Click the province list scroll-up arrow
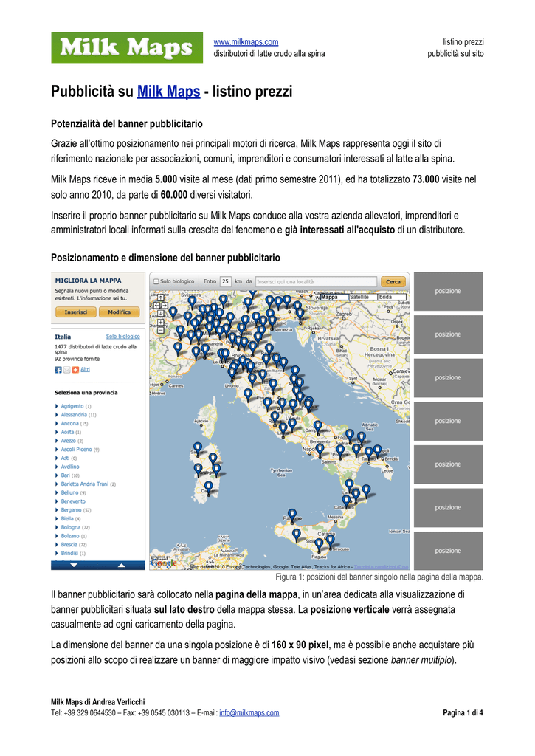This screenshot has width=535, height=756. [122, 565]
